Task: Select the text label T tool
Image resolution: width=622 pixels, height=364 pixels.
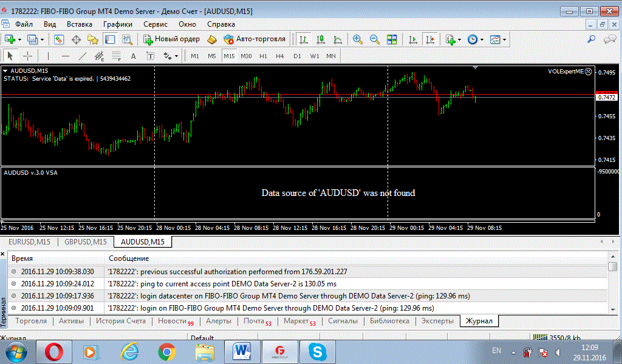Action: pyautogui.click(x=151, y=56)
